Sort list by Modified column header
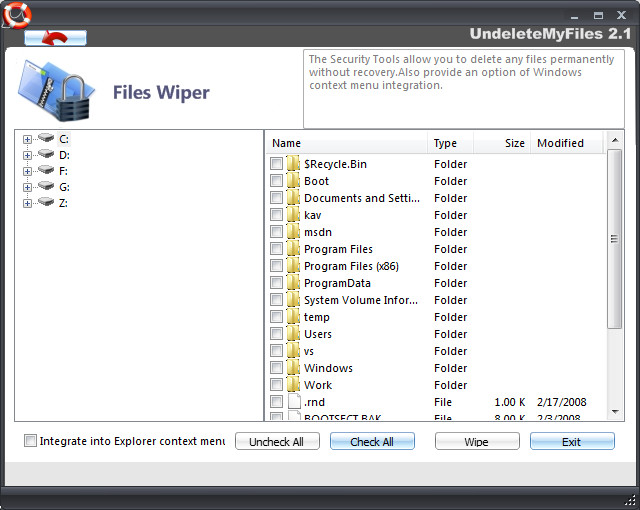 tap(567, 143)
